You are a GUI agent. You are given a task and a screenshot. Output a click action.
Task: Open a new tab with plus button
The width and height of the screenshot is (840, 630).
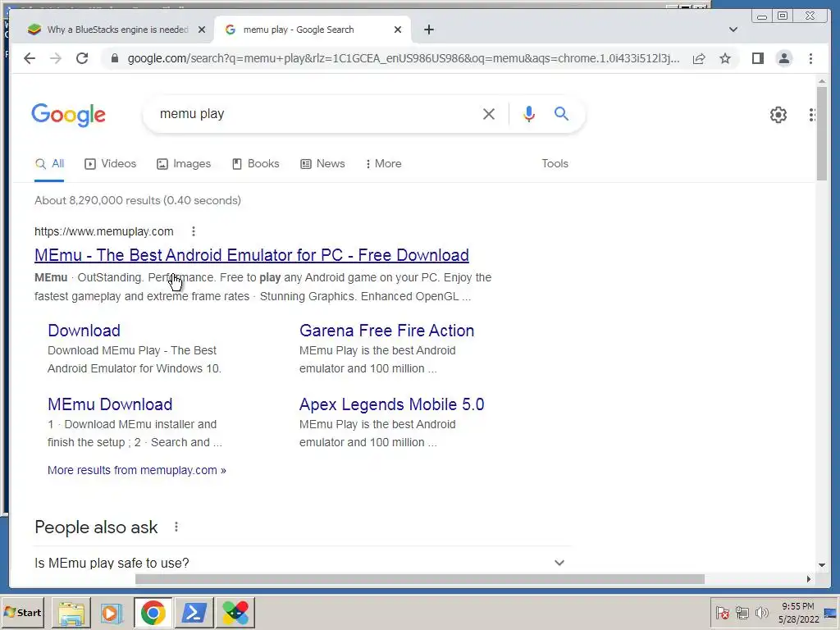[428, 30]
